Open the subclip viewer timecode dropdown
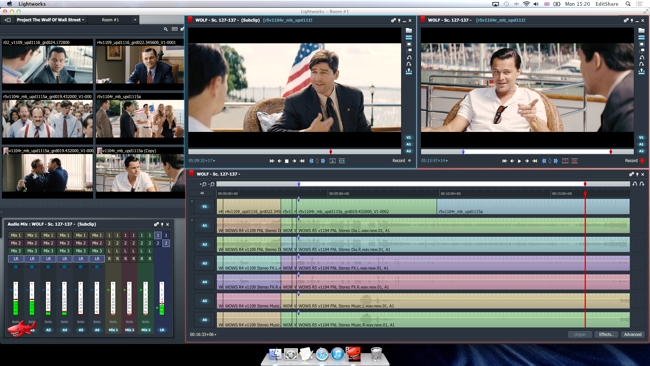The image size is (650, 366). pos(202,161)
